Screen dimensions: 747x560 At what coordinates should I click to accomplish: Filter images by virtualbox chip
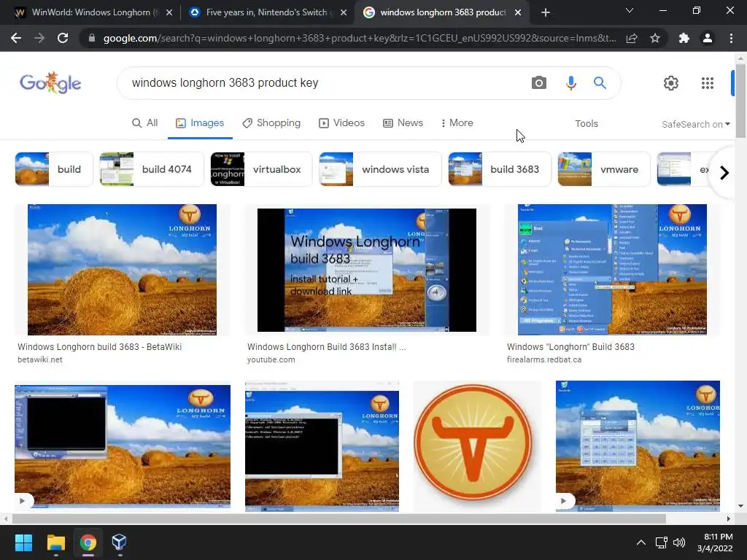click(x=261, y=169)
